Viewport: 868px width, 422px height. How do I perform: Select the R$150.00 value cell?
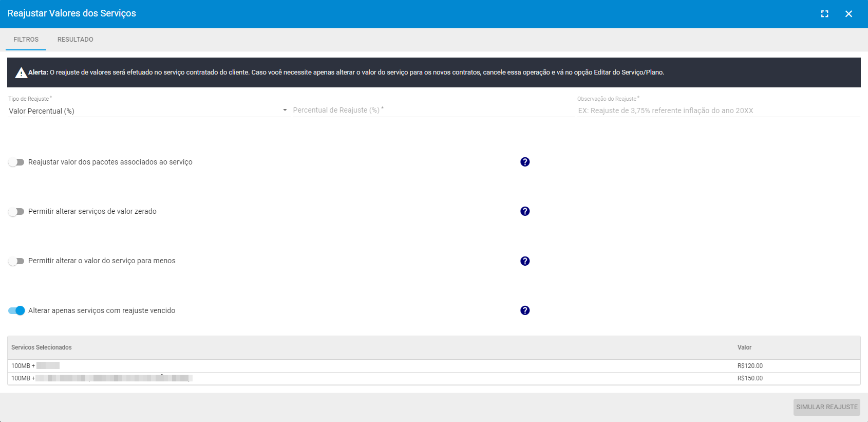click(x=750, y=378)
